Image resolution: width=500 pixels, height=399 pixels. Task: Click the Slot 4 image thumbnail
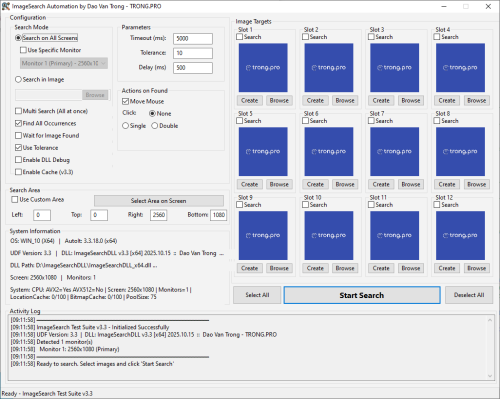460,68
